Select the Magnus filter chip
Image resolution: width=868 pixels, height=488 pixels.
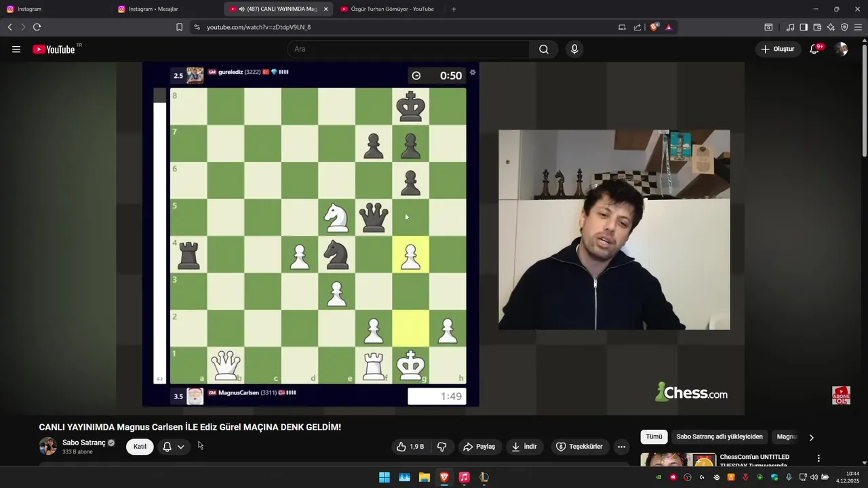[x=786, y=437]
